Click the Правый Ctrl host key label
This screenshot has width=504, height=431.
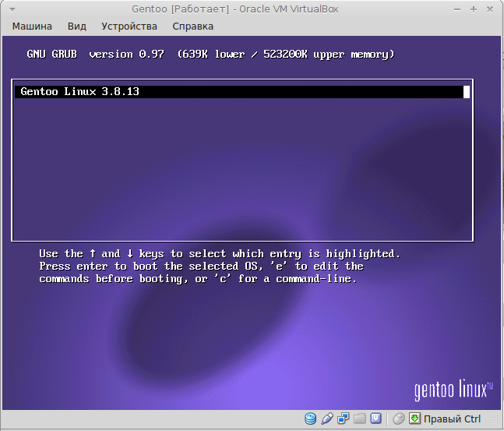(x=452, y=419)
